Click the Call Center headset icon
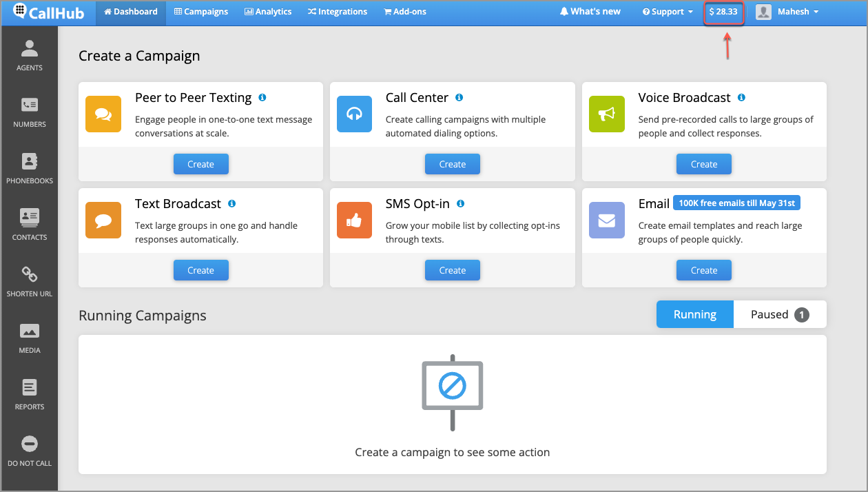Viewport: 868px width, 492px height. [354, 114]
